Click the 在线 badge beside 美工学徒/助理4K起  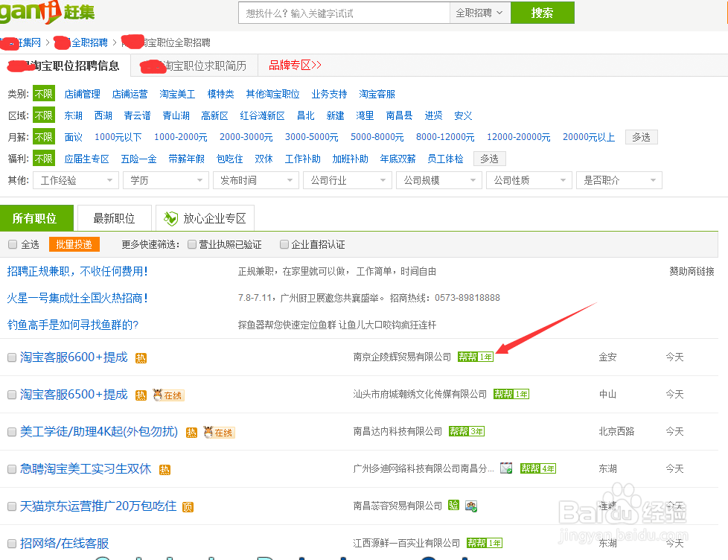pyautogui.click(x=219, y=433)
